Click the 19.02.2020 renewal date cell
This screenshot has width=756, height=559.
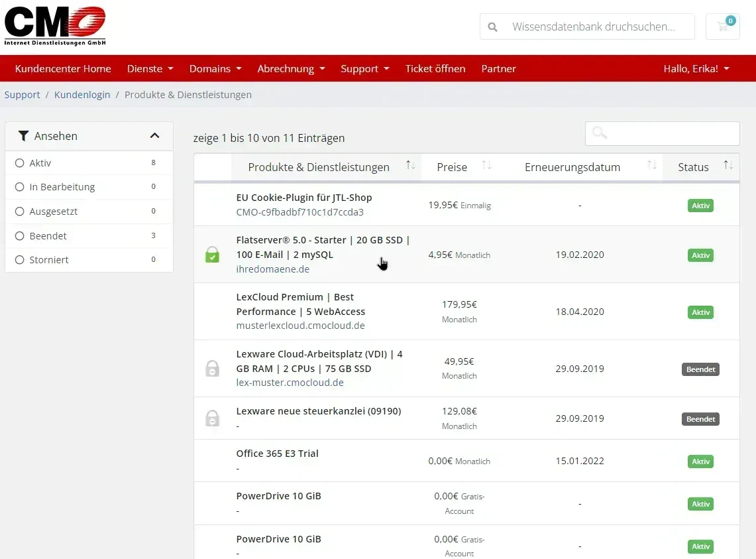tap(580, 255)
